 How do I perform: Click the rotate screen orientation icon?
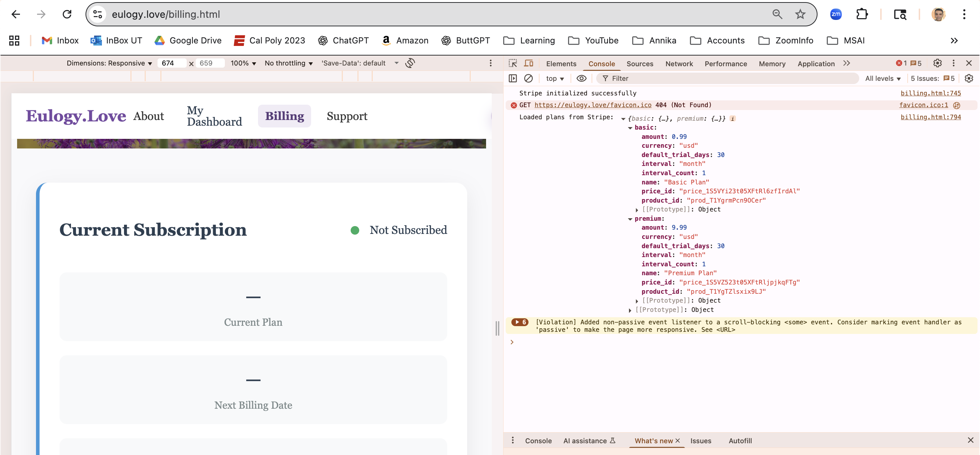click(x=410, y=63)
